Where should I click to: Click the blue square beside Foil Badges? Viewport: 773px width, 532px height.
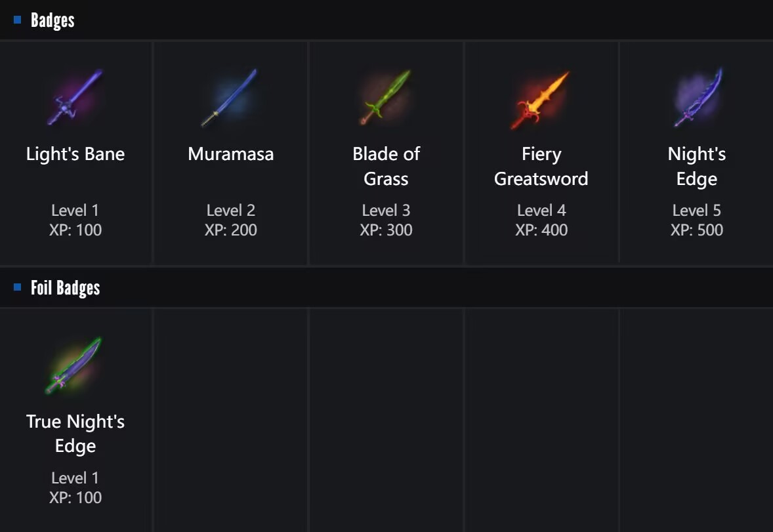[18, 287]
